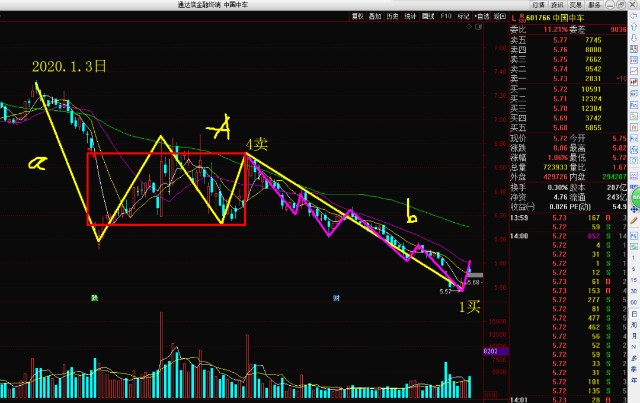Click the 返回 back toolbar button
This screenshot has width=640, height=403.
click(x=500, y=16)
